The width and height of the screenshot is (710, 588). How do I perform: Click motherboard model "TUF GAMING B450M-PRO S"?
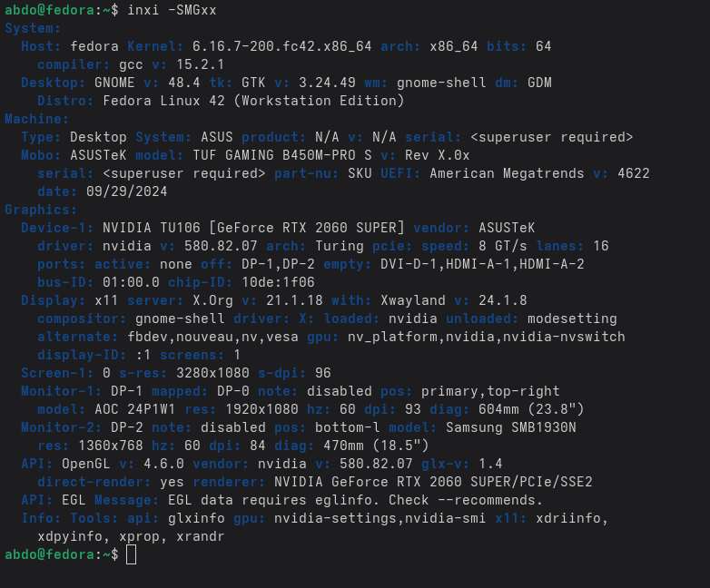[x=282, y=155]
